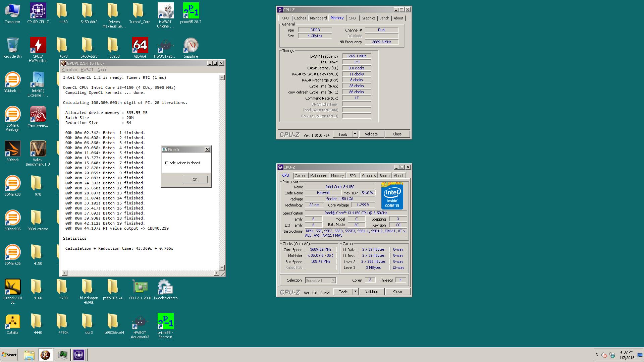Close the Finish dialog with X

tap(207, 149)
